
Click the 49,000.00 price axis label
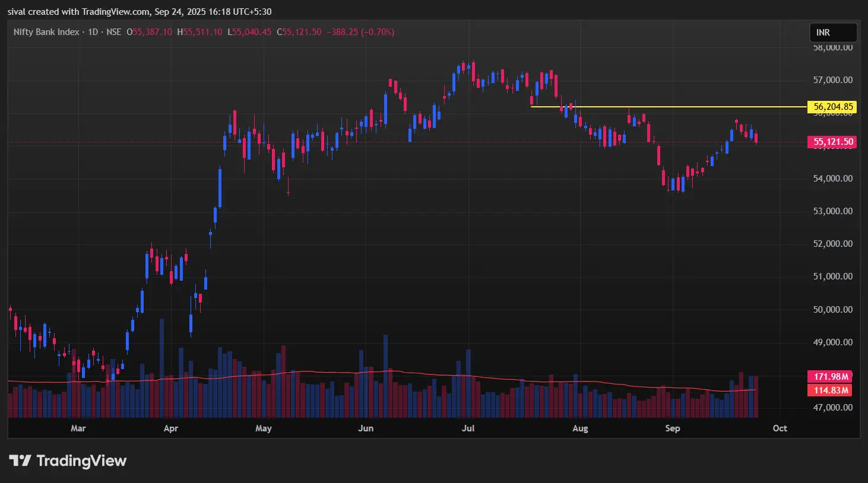point(833,342)
